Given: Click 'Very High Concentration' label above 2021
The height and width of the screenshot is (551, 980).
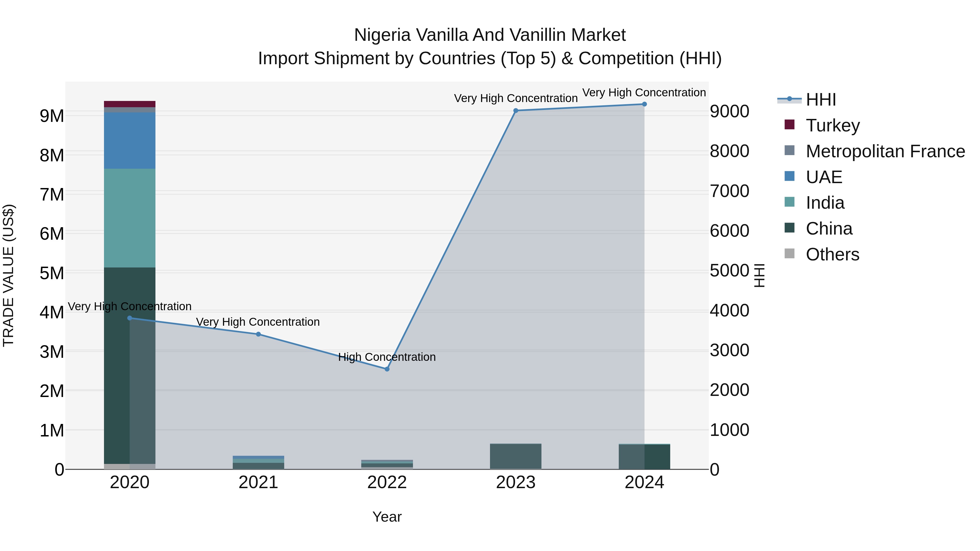Looking at the screenshot, I should pyautogui.click(x=258, y=322).
